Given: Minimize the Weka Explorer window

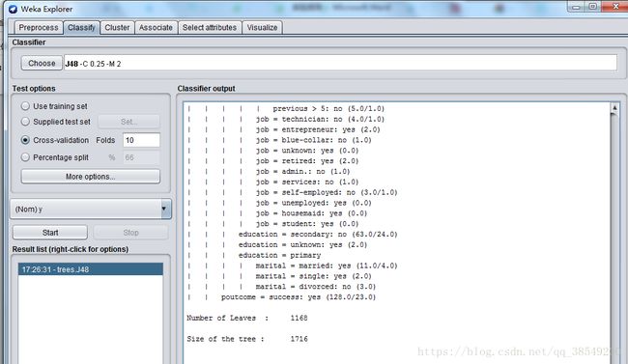Looking at the screenshot, I should coord(577,7).
